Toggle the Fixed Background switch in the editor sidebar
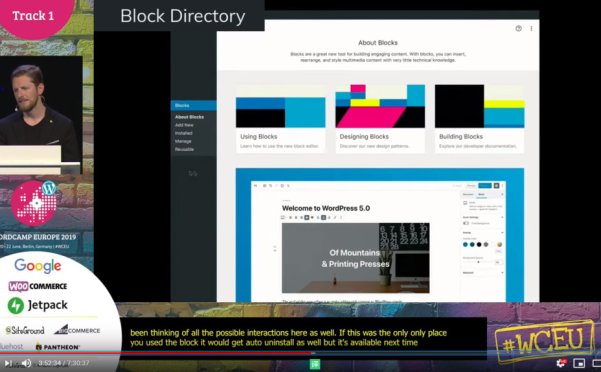Screen dimensions: 601x372 click(466, 223)
